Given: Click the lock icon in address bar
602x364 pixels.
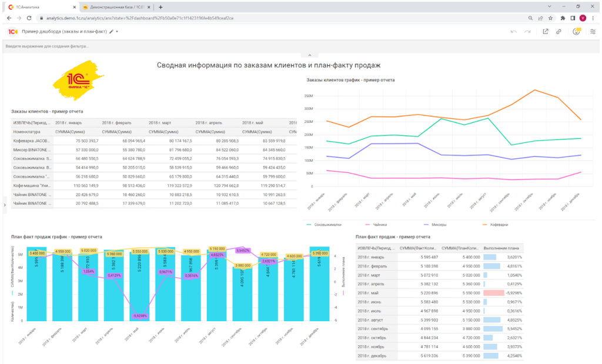Looking at the screenshot, I should coord(42,18).
